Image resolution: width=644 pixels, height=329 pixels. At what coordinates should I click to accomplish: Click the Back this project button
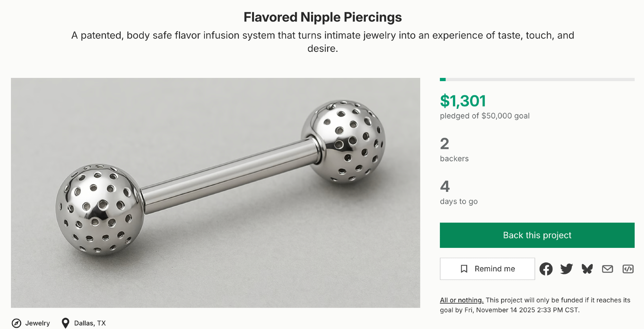pos(537,235)
